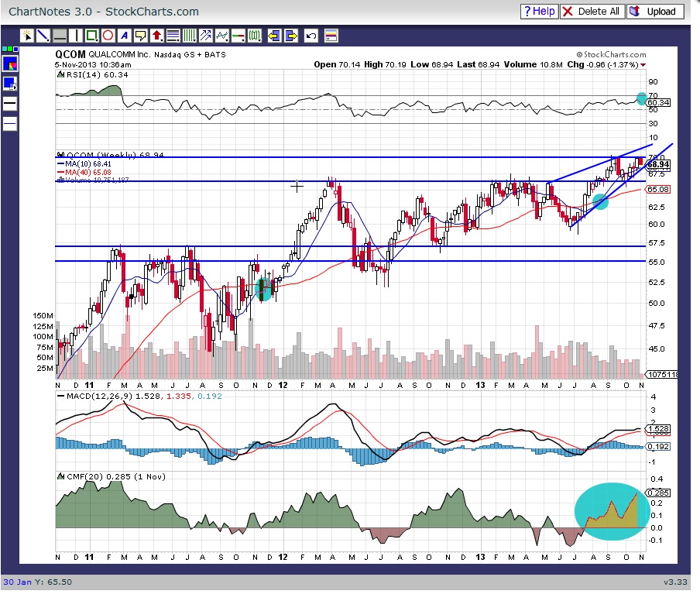Click the yellow left-arrow send back icon
The image size is (700, 594).
pos(274,36)
